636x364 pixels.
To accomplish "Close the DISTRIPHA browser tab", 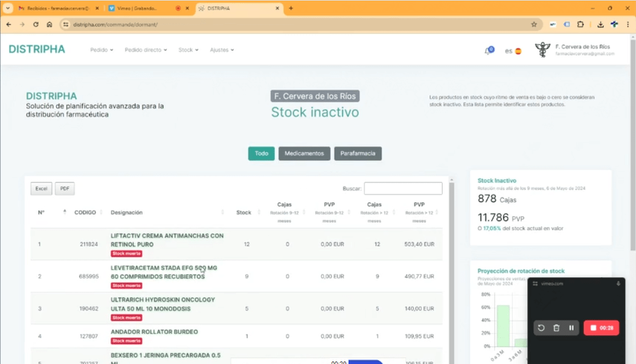I will pyautogui.click(x=277, y=8).
